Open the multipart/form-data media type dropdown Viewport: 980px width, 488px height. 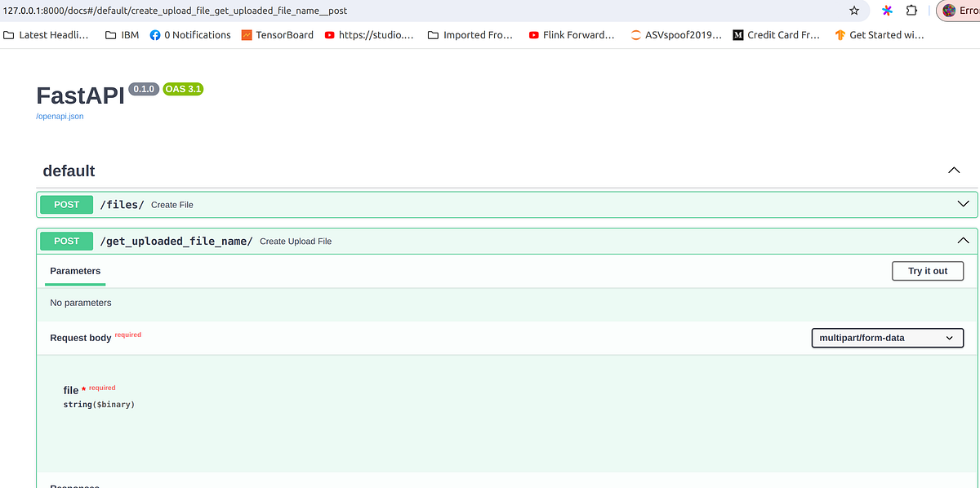pyautogui.click(x=887, y=337)
